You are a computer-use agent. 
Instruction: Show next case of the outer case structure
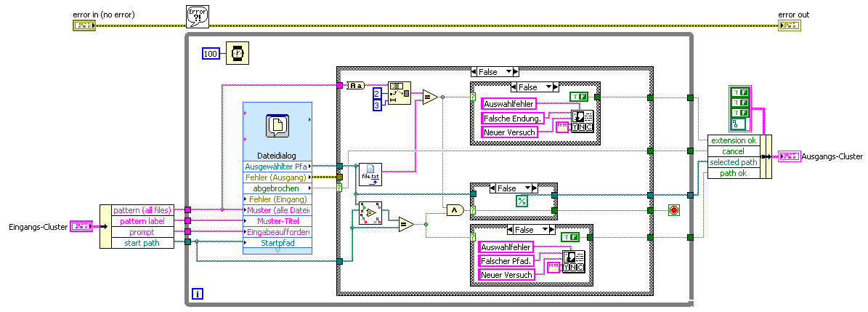click(x=516, y=72)
